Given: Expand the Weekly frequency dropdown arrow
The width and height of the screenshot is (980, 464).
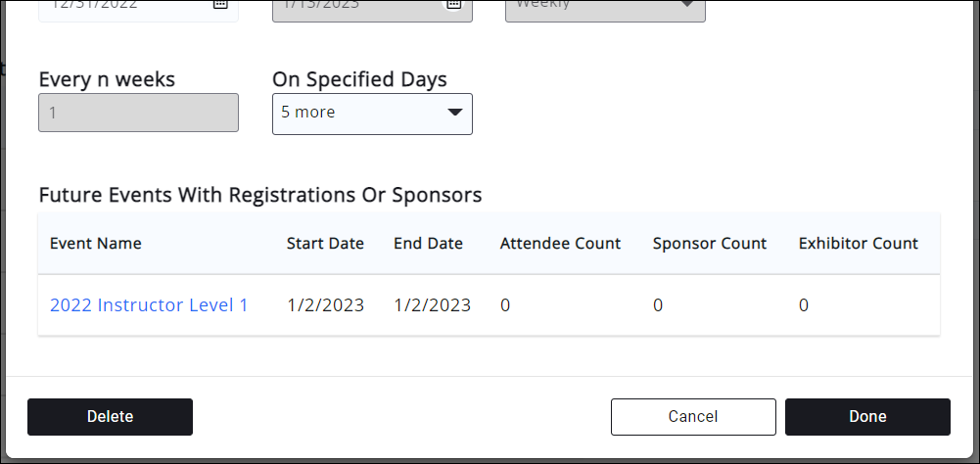Looking at the screenshot, I should tap(687, 5).
